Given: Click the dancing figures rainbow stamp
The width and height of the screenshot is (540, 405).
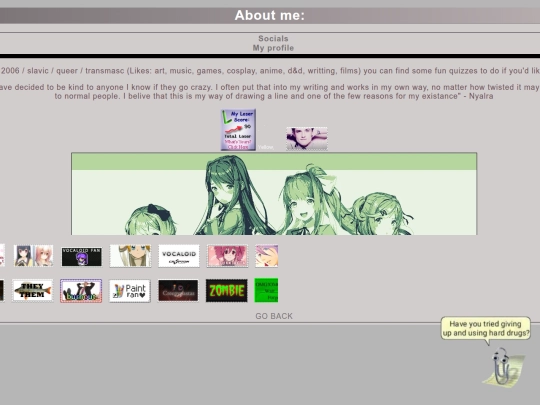Looking at the screenshot, I should (x=81, y=291).
